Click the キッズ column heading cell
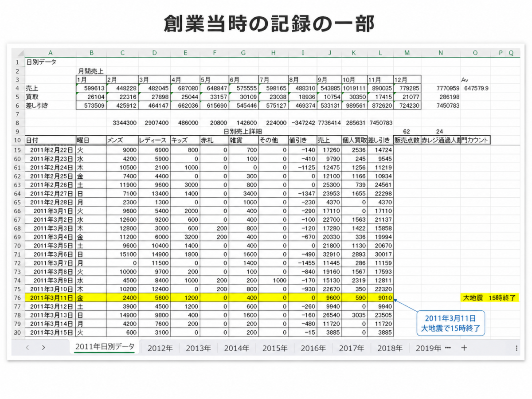Viewport: 532px width, 399px height. tap(185, 140)
